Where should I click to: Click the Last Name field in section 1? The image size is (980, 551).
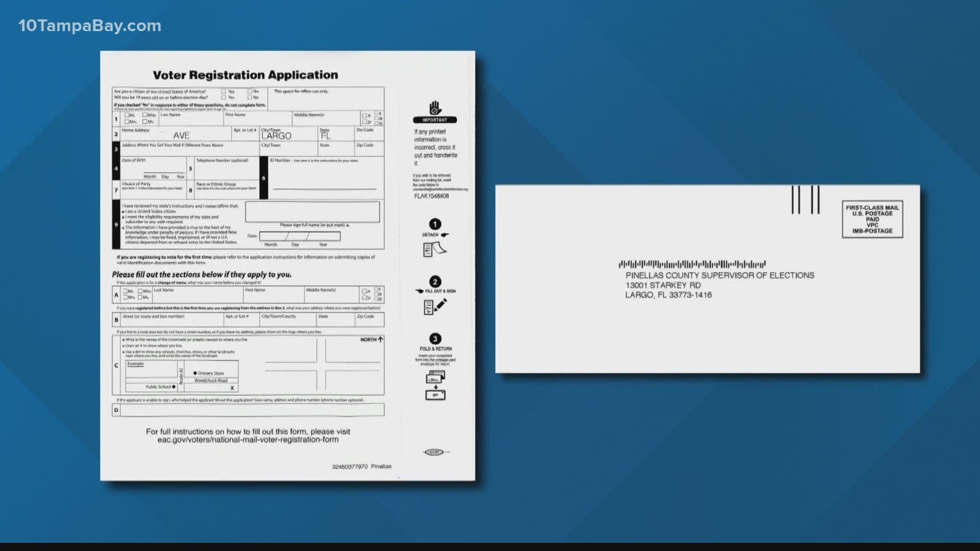191,120
